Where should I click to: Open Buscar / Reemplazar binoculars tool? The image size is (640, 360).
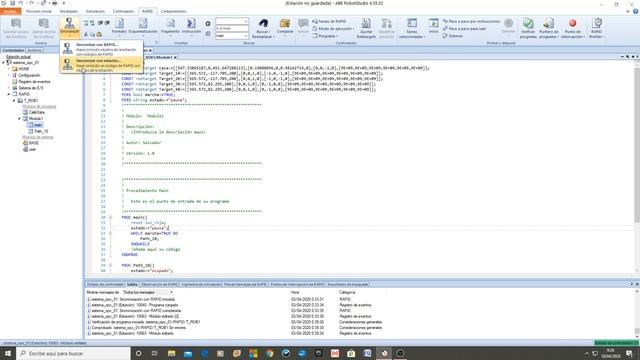click(263, 28)
